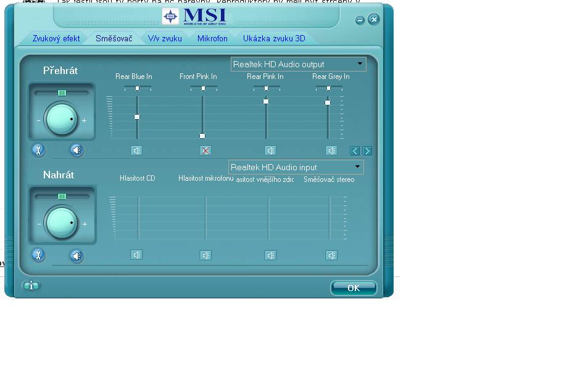588x375 pixels.
Task: Toggle the Přehrát master mute speaker icon
Action: (77, 150)
